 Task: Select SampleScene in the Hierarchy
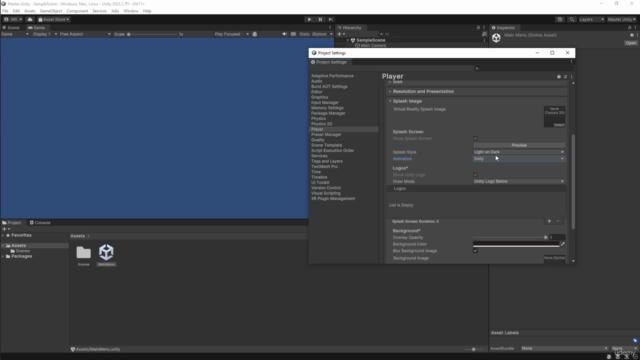coord(370,40)
